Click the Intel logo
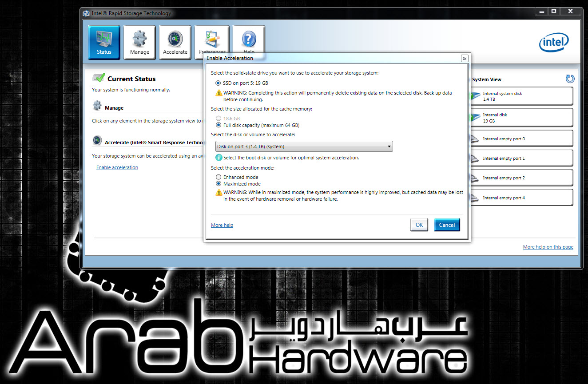Screen dimensions: 588x384 (554, 43)
